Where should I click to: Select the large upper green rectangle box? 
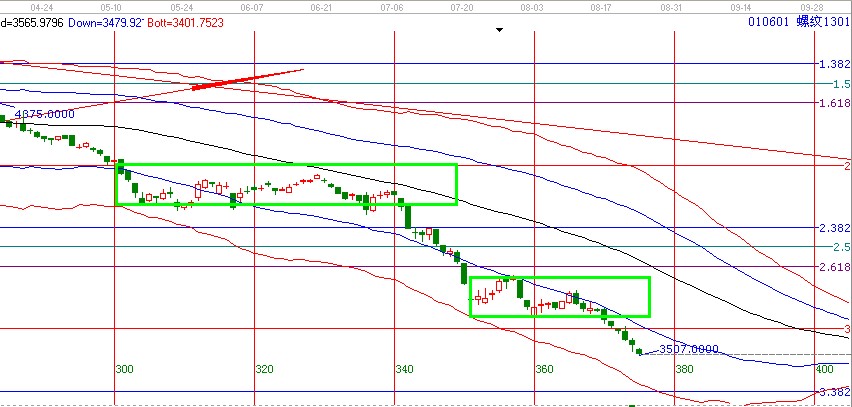tap(286, 164)
